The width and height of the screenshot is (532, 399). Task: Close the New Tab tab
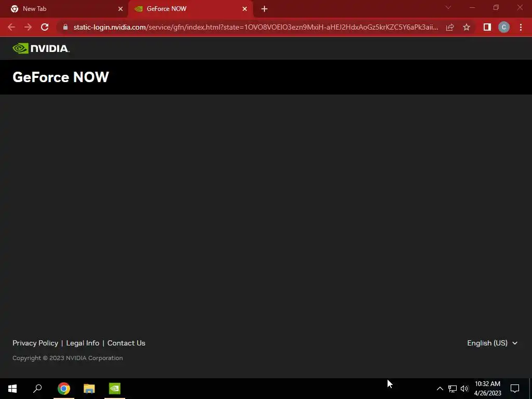point(121,9)
